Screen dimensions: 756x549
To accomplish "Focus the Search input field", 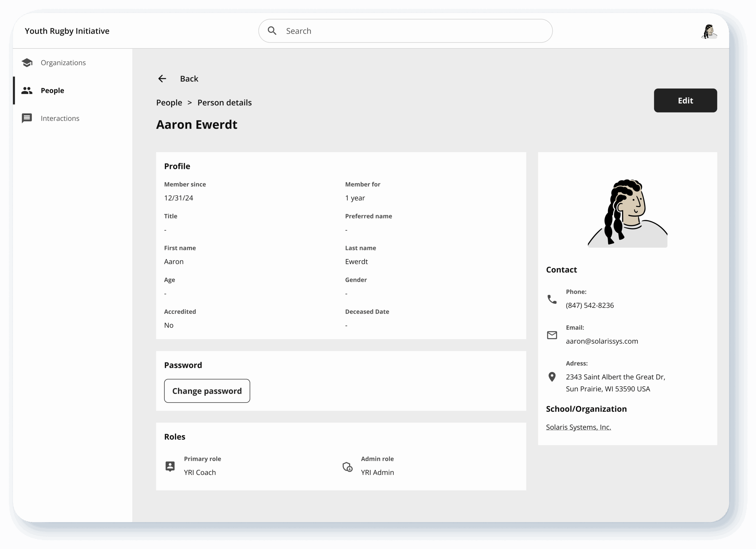I will [413, 31].
